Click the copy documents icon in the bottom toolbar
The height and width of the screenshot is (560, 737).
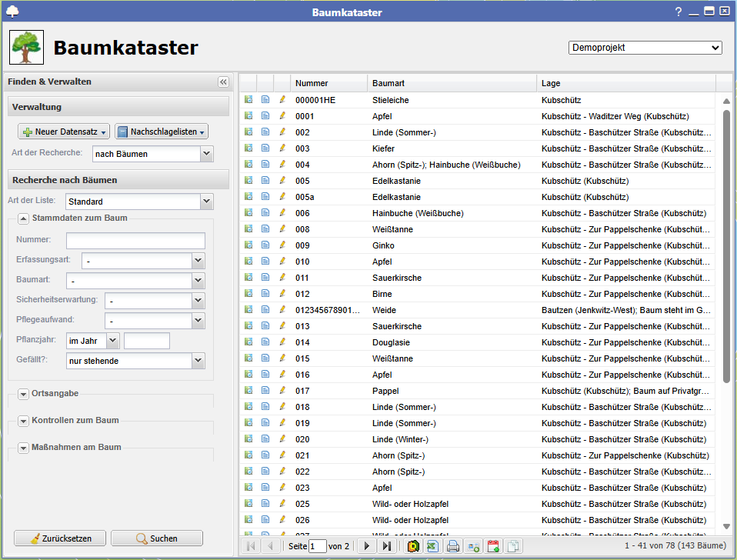click(513, 546)
